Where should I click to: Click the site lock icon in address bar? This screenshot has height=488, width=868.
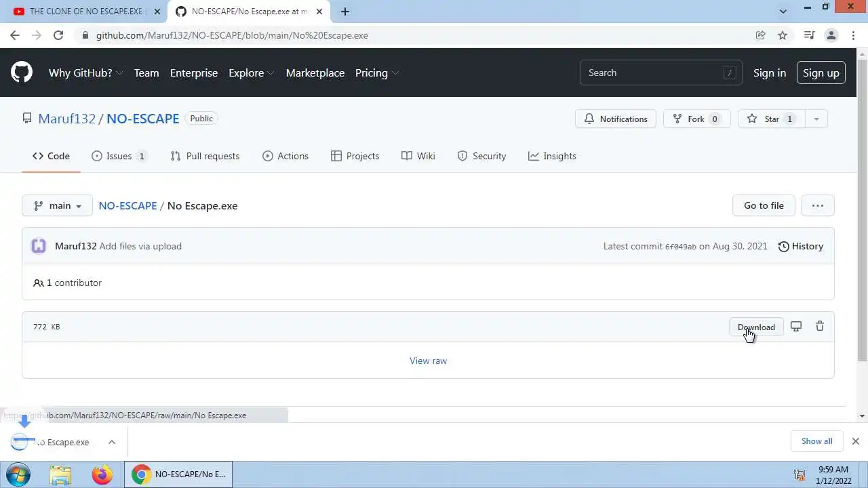85,35
